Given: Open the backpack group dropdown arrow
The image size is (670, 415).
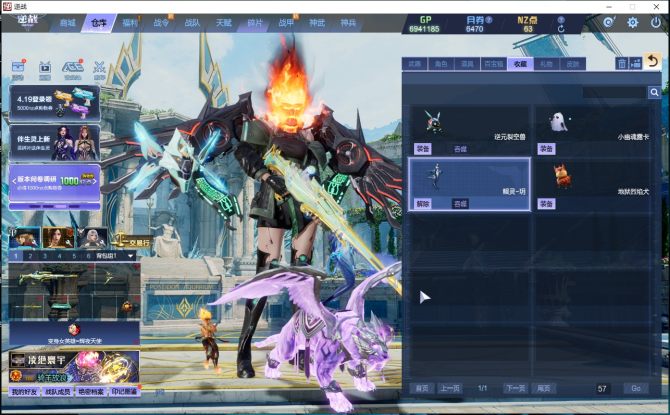Looking at the screenshot, I should click(130, 256).
